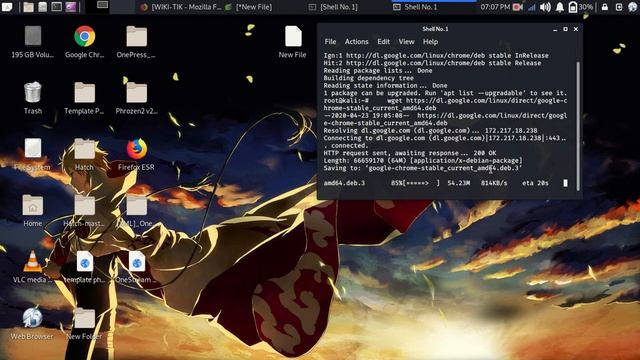The width and height of the screenshot is (640, 360).
Task: Click the 'Building dependency tree' line
Action: 369,78
